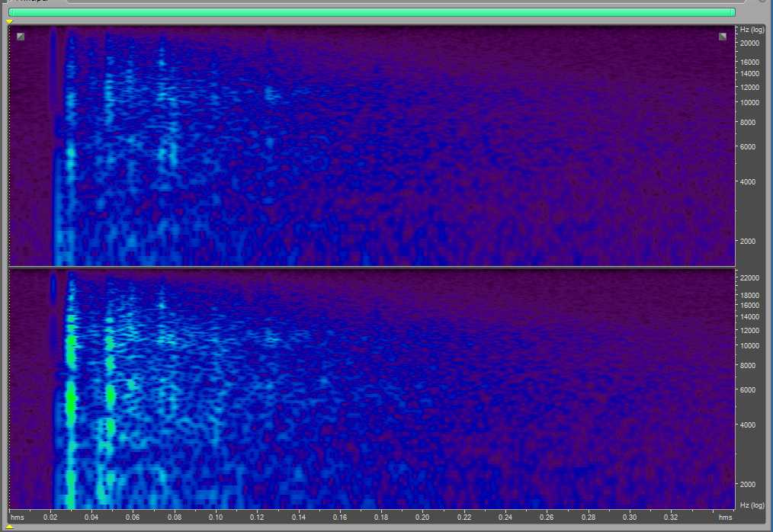
Task: Click 16000 on the lower channel frequency ruler
Action: [x=750, y=306]
